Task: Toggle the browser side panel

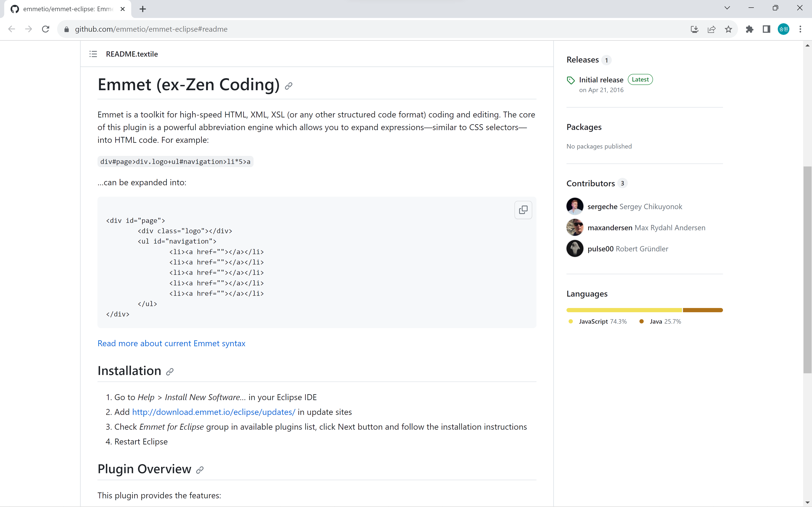Action: point(766,29)
